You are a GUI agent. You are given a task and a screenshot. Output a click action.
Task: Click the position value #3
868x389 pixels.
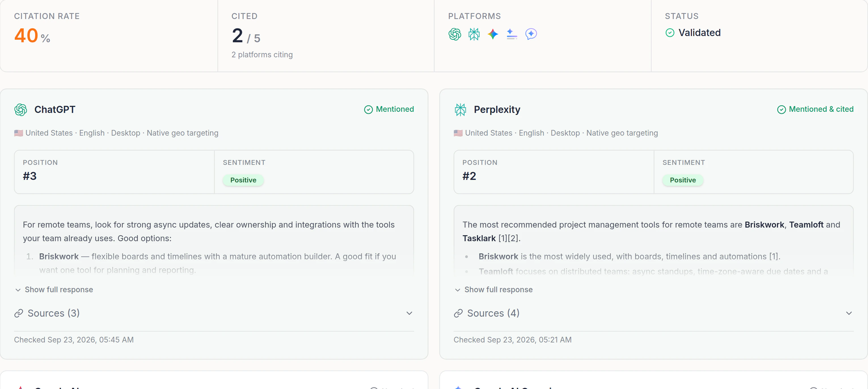click(x=30, y=176)
